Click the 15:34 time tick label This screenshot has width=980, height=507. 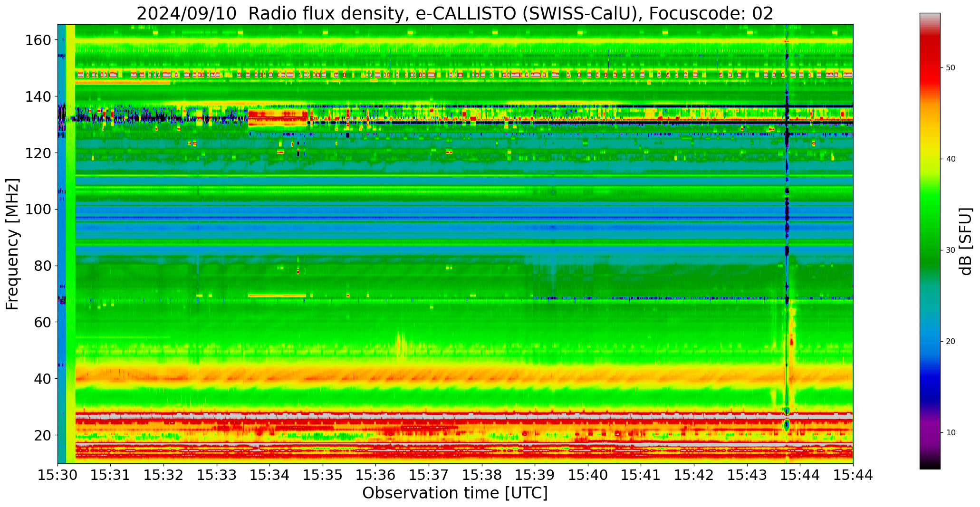[270, 475]
